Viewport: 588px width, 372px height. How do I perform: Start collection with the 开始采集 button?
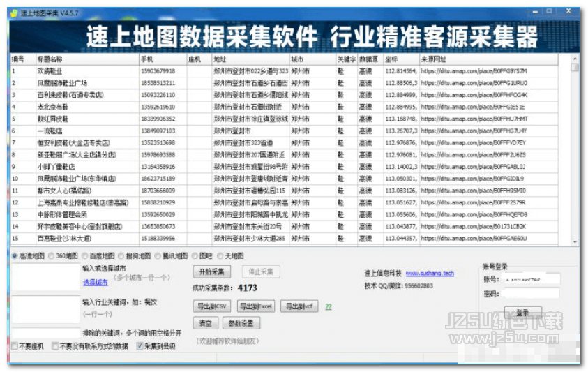(212, 271)
